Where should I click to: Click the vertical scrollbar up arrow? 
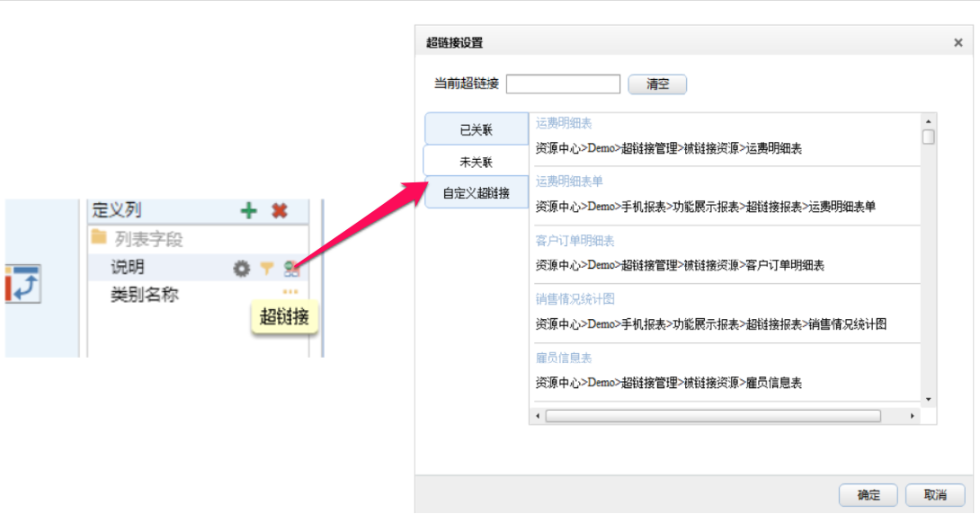tap(928, 121)
